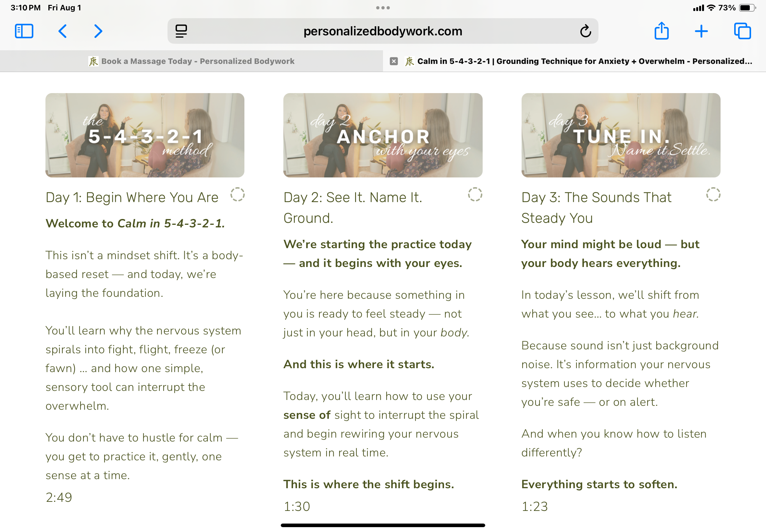Open a new browser tab
Screen dimensions: 766x532
[701, 31]
